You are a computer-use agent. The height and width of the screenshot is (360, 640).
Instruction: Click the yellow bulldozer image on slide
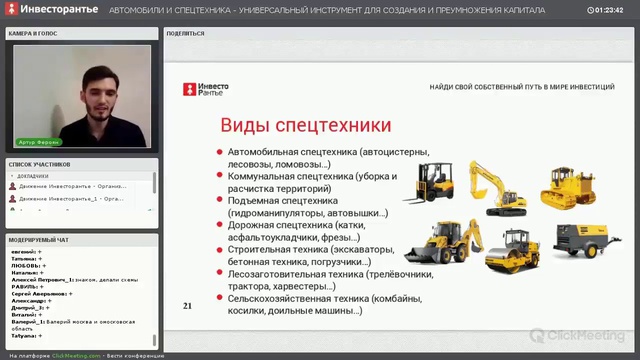(568, 189)
